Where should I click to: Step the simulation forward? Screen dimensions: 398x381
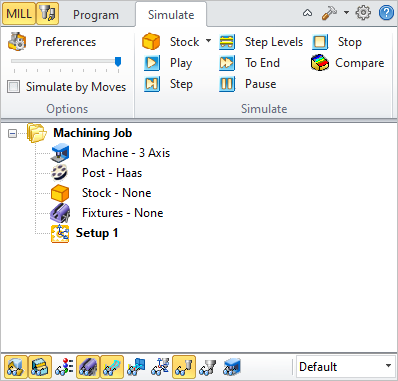click(x=168, y=84)
